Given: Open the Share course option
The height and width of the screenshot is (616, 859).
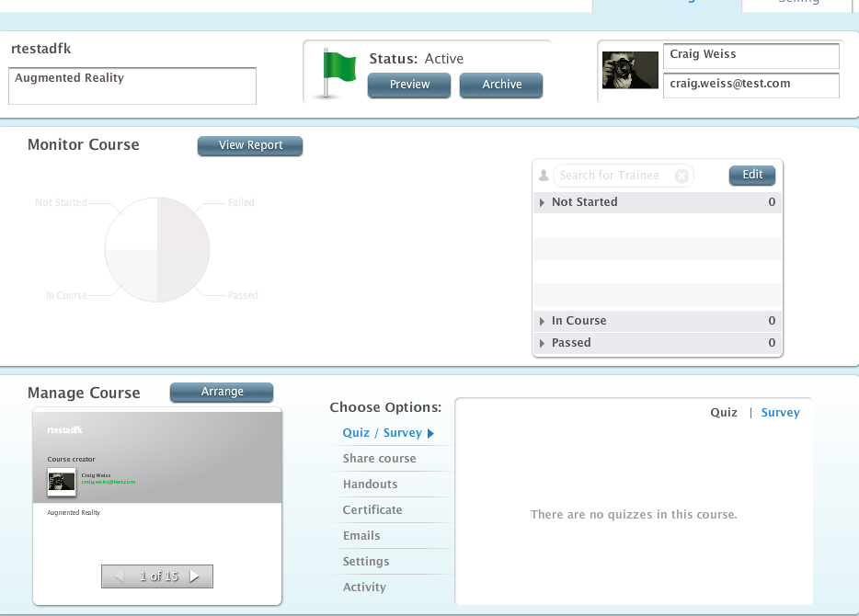Looking at the screenshot, I should [379, 459].
